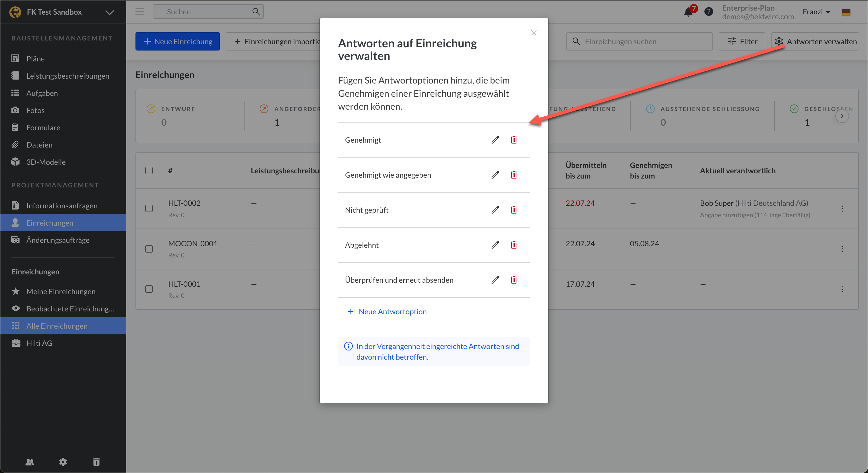Expand the FK Test Sandbox project dropdown
Screen dimensions: 868x473
[x=110, y=12]
